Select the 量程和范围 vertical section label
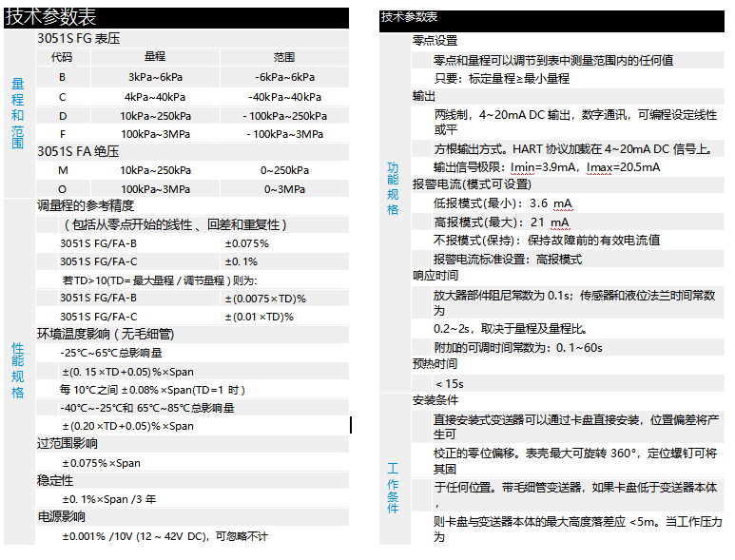The image size is (735, 560). pos(18,113)
